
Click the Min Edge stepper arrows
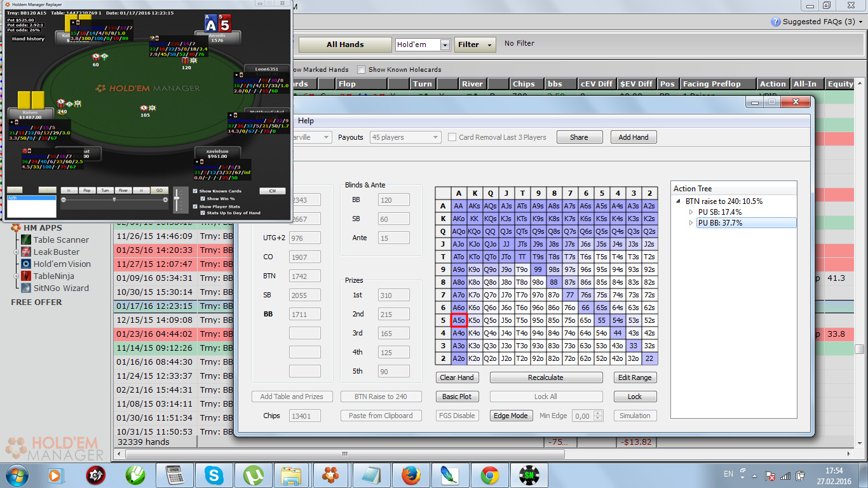597,416
